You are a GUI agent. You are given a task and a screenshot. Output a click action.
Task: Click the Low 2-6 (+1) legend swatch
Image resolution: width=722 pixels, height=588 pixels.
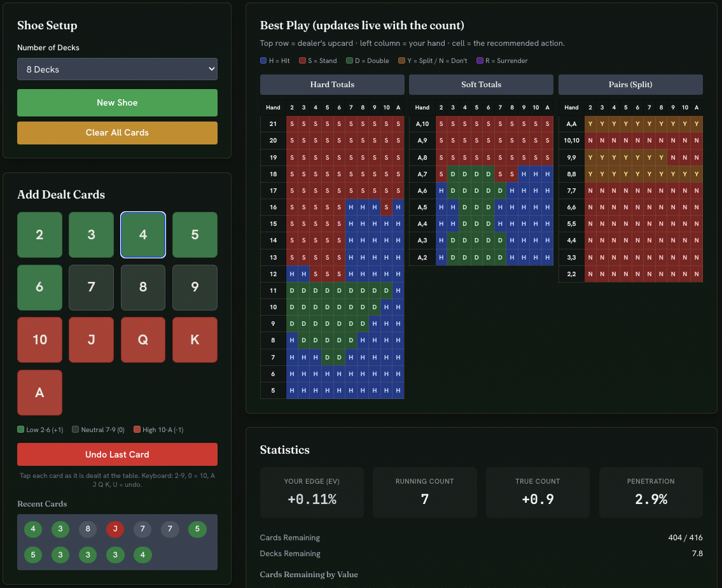(x=20, y=429)
